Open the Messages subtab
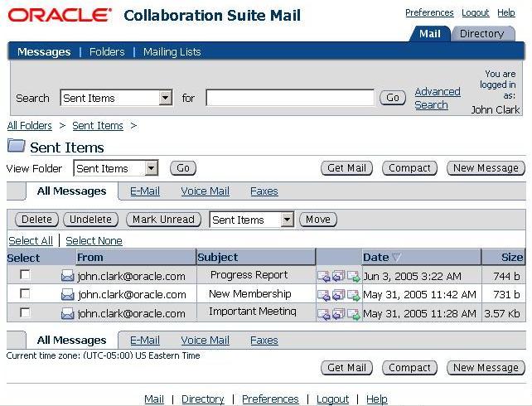This screenshot has width=532, height=406. [44, 52]
